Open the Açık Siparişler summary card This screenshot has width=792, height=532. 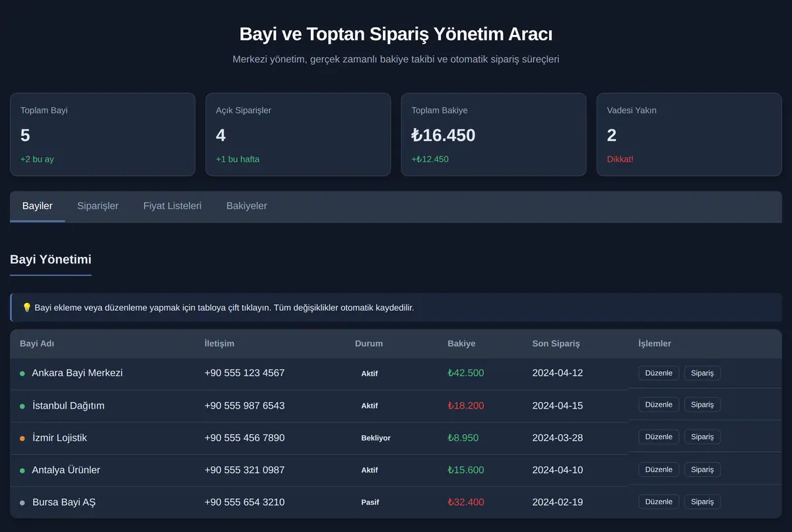[x=298, y=135]
